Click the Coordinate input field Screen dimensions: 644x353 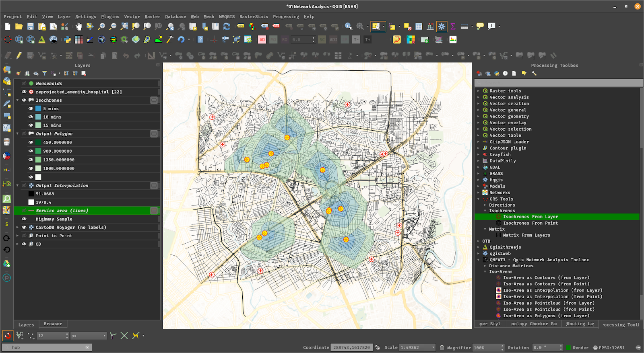[351, 348]
